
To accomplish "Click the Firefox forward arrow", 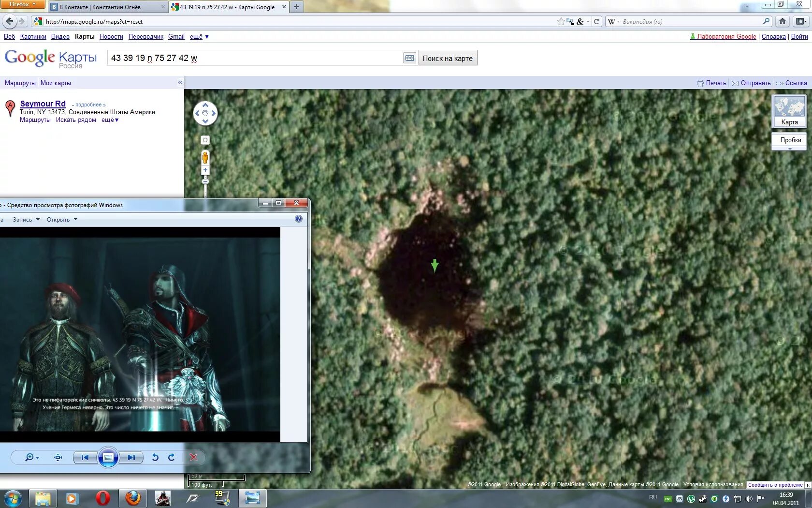I will [21, 21].
